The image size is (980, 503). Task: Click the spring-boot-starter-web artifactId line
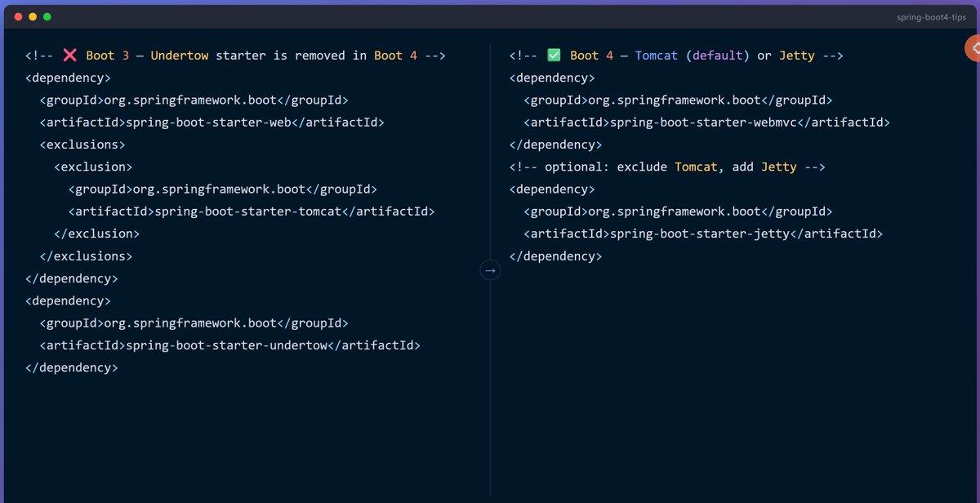click(212, 122)
